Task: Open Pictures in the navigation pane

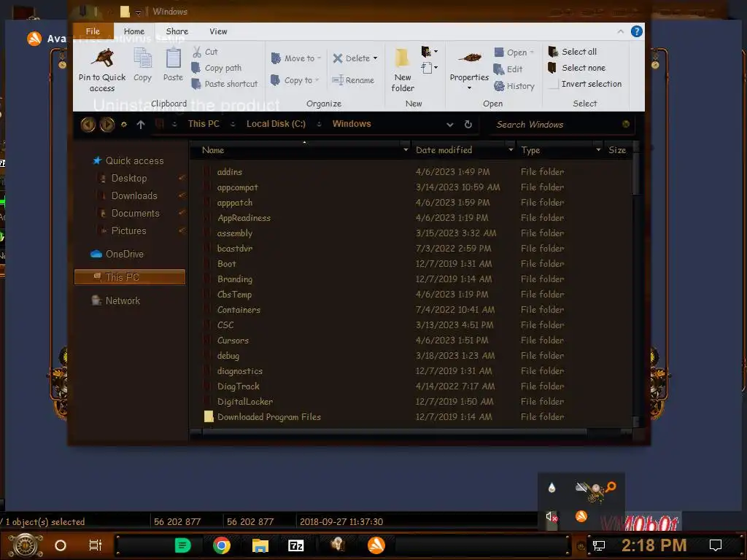Action: click(123, 231)
